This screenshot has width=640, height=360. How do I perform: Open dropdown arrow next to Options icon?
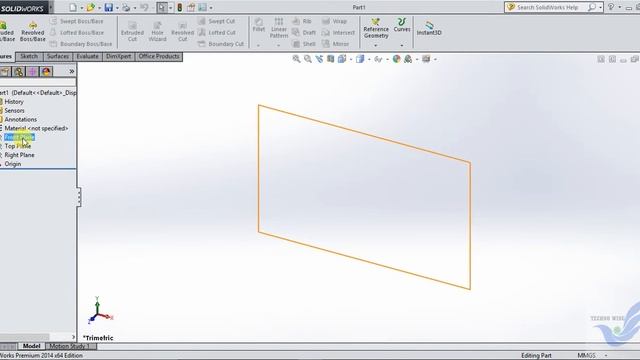(x=211, y=8)
